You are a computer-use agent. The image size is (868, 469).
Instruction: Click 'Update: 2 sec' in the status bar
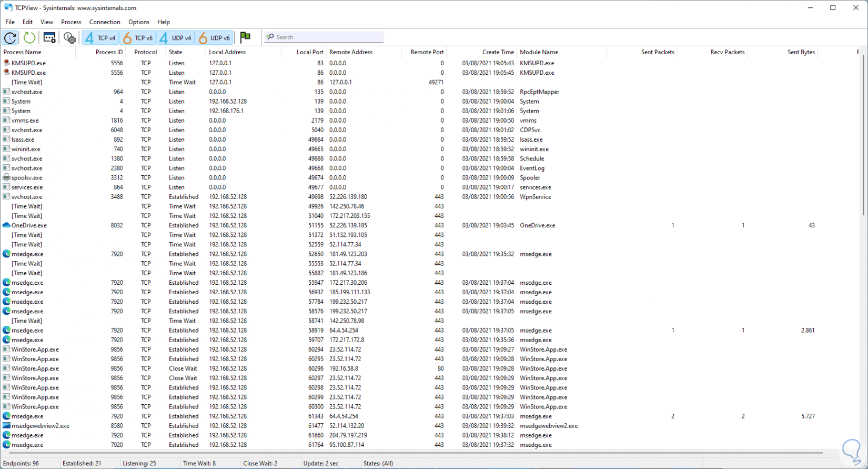[321, 463]
